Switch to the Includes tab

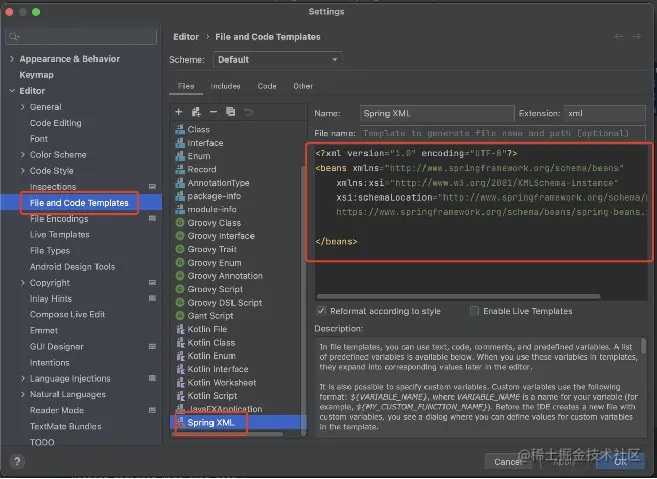[225, 86]
